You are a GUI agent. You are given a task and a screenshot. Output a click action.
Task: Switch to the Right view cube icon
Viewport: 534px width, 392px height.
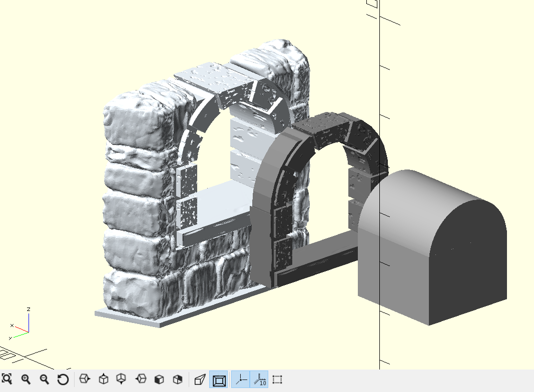click(85, 379)
